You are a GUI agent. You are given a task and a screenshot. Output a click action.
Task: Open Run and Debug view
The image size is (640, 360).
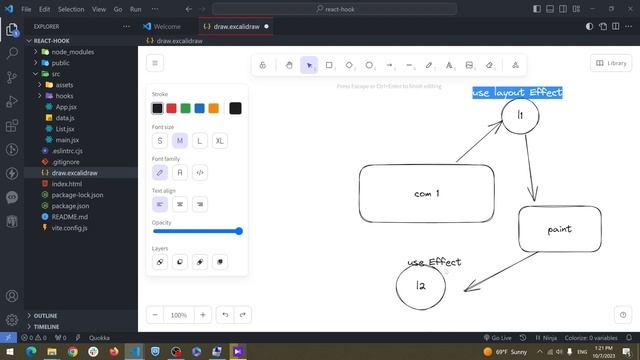tap(12, 101)
